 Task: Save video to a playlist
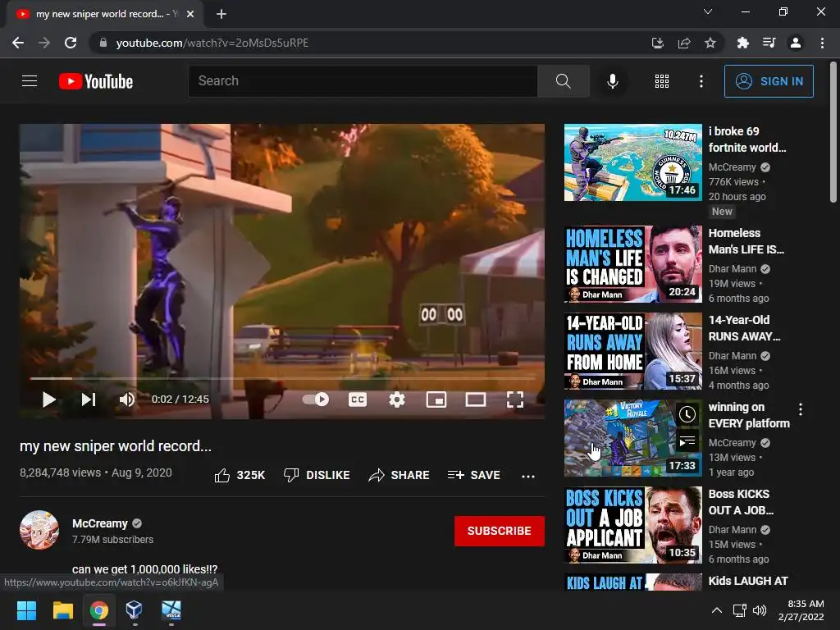coord(474,475)
